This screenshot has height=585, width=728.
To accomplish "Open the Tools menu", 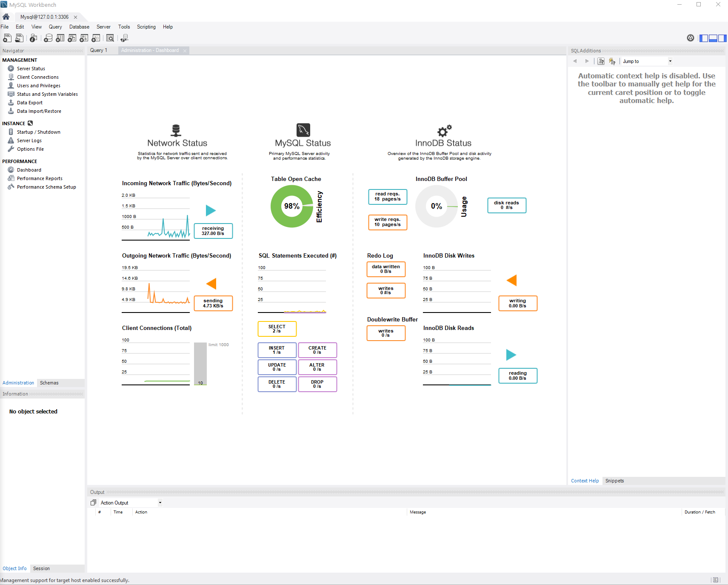I will click(124, 27).
